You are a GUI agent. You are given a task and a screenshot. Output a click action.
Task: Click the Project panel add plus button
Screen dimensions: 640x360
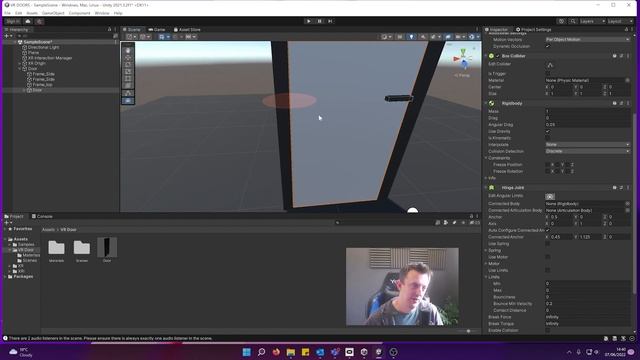(x=6, y=222)
